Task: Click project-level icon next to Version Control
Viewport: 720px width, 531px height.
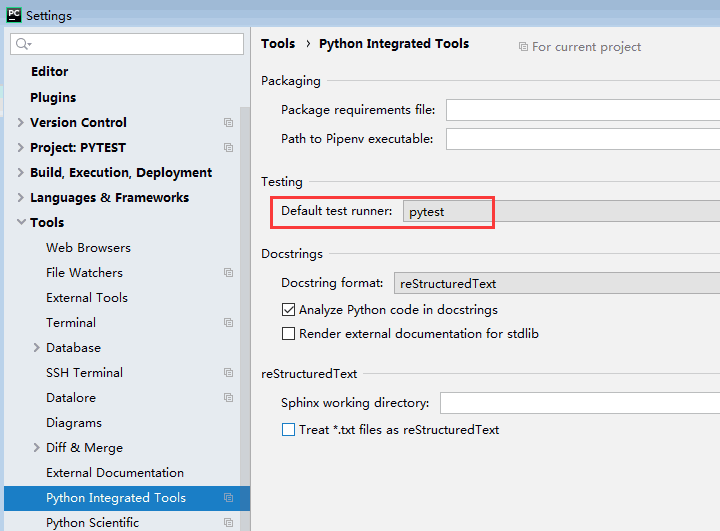Action: click(x=228, y=123)
